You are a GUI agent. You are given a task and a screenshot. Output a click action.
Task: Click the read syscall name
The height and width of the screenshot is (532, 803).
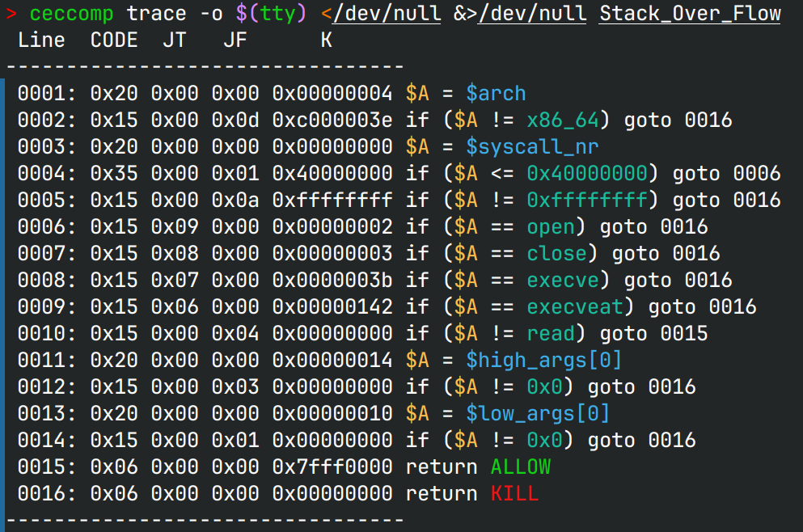551,334
